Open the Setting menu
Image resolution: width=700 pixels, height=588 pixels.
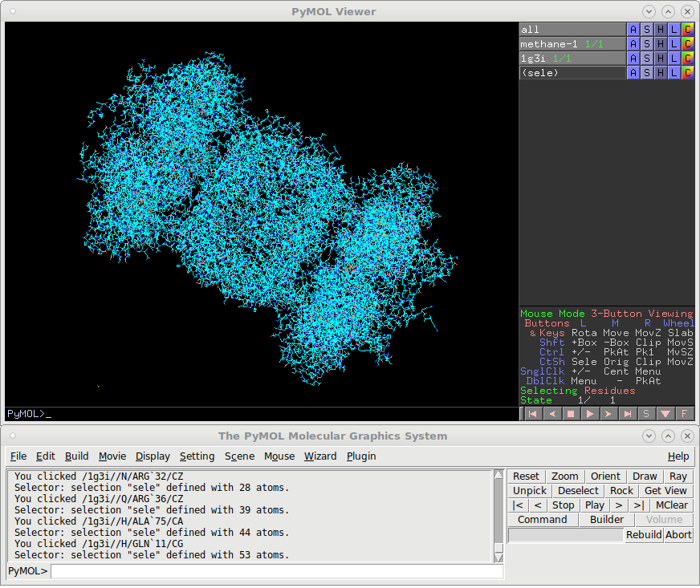pos(197,456)
